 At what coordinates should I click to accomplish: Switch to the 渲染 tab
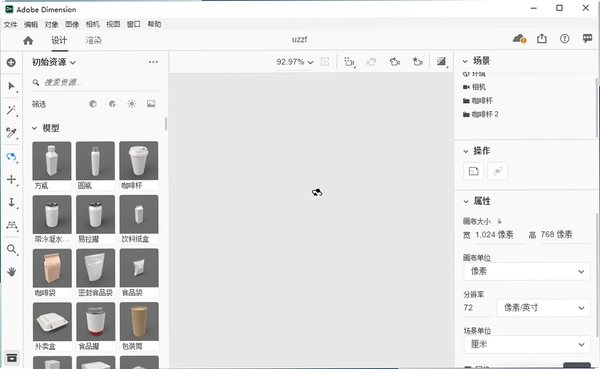[93, 40]
